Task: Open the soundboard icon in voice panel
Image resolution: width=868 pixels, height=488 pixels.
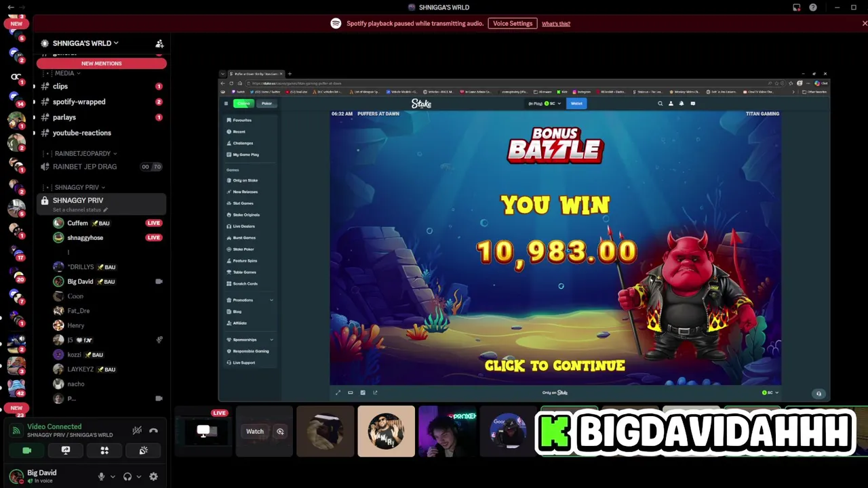Action: (143, 450)
